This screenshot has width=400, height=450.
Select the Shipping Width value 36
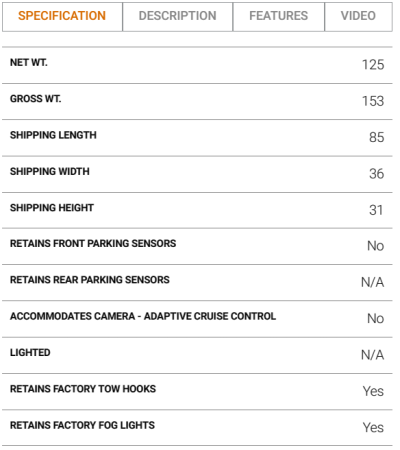(x=377, y=174)
